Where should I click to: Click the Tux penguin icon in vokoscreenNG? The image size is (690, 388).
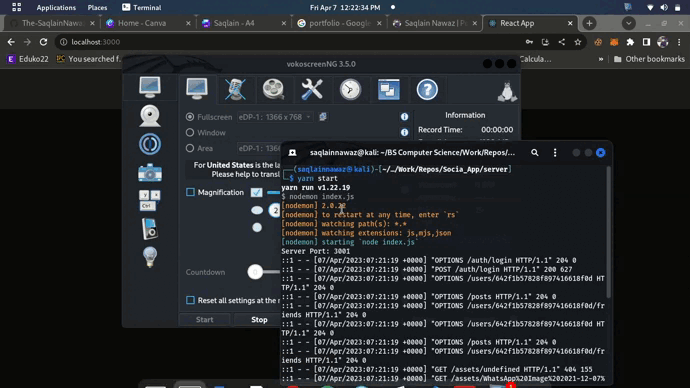click(x=507, y=92)
